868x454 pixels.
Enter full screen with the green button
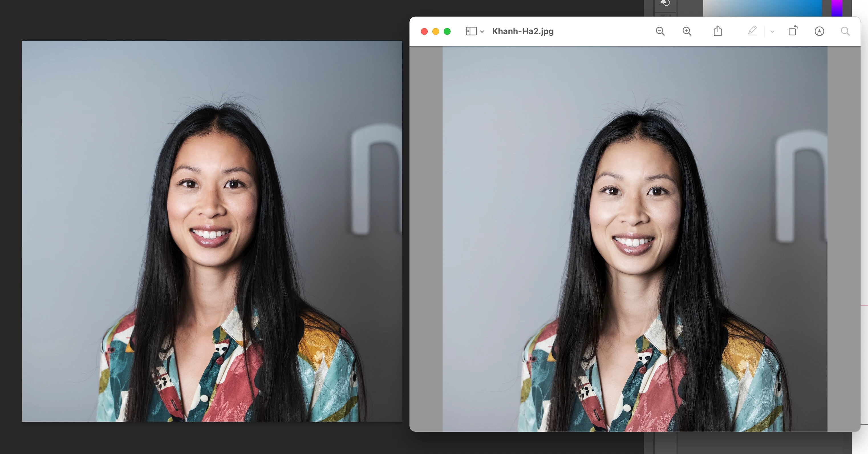447,31
